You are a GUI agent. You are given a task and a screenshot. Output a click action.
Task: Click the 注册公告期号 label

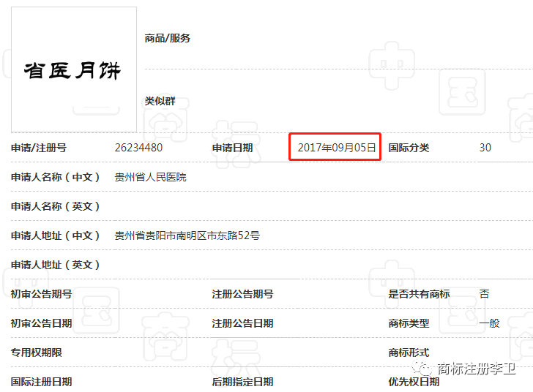(243, 294)
